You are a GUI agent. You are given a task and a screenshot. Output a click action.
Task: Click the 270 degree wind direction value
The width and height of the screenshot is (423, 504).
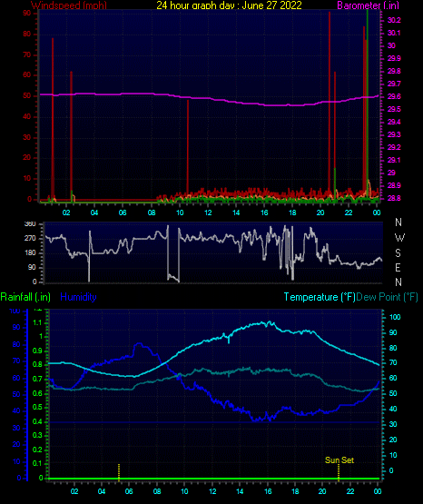pyautogui.click(x=30, y=239)
